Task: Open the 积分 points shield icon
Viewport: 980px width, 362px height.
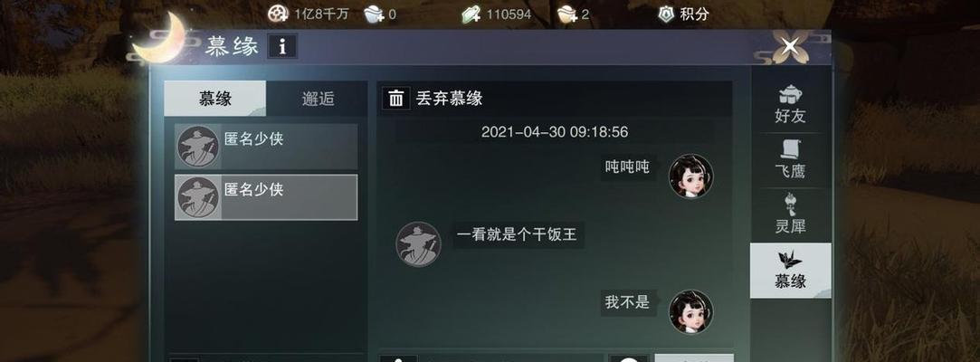Action: pos(666,14)
